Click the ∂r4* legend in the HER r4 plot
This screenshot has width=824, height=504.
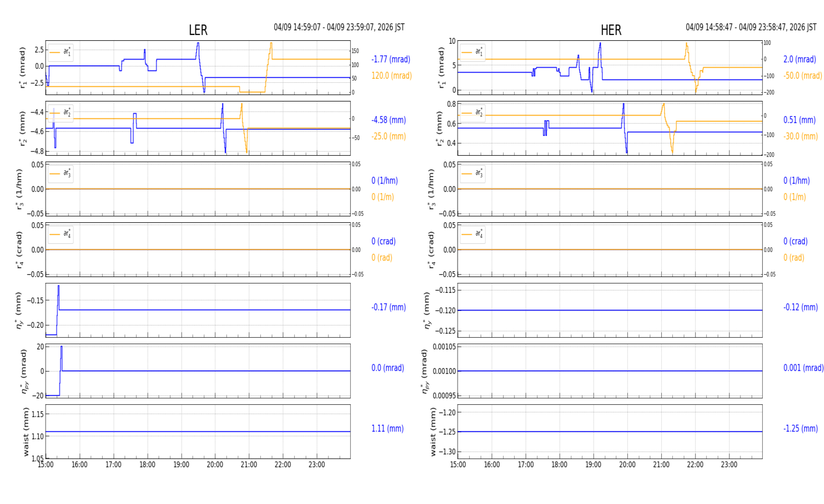pos(473,235)
